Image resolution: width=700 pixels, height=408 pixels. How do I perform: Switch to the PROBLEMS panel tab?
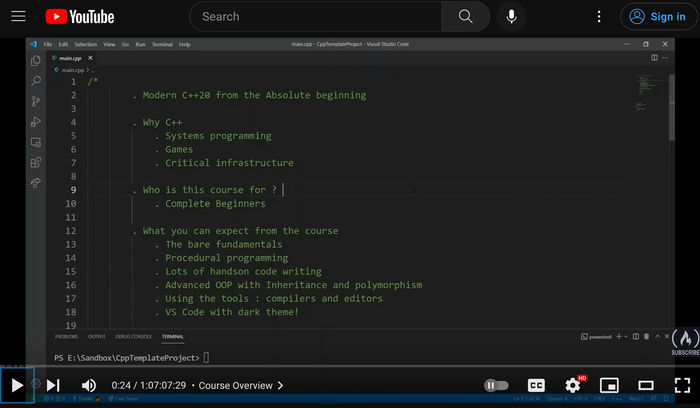[67, 337]
